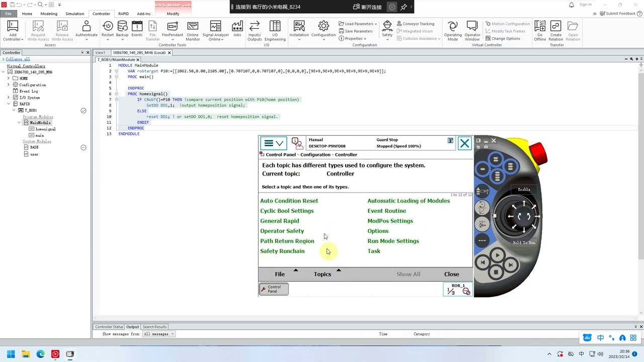Click Hold To Run button
The image size is (644, 362).
tap(524, 243)
